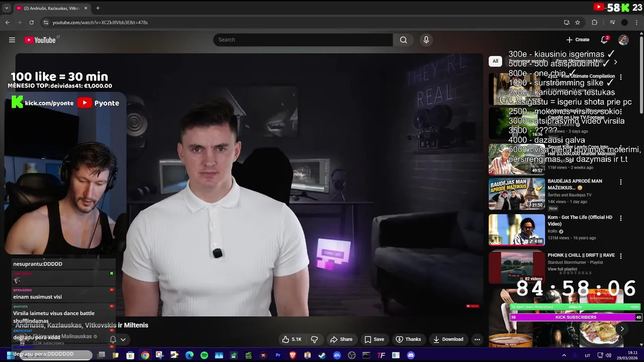Open the KoRn channel name link
Image resolution: width=644 pixels, height=362 pixels.
[552, 231]
